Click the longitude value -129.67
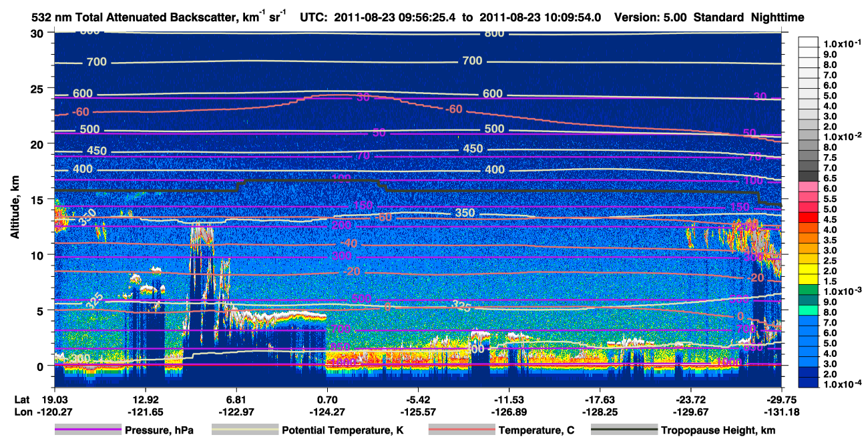Screen dimensions: 868x445 [x=690, y=411]
